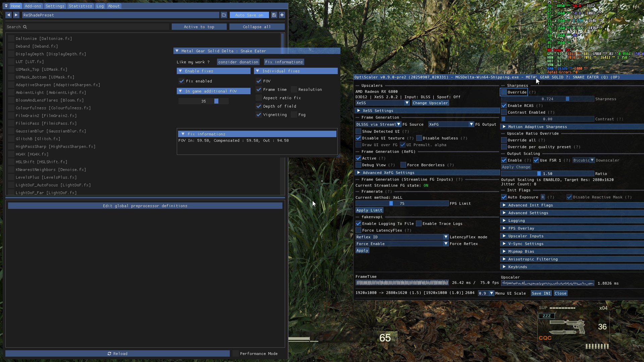Expand Keybinds section

tap(572, 267)
